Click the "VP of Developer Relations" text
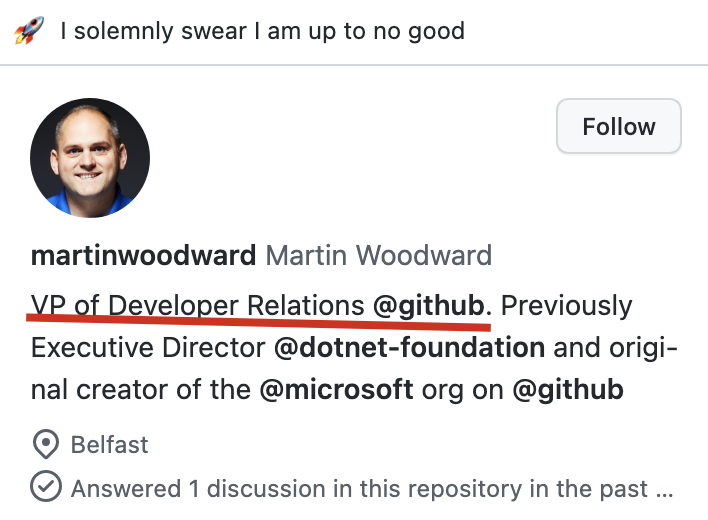The height and width of the screenshot is (520, 708). pos(197,306)
